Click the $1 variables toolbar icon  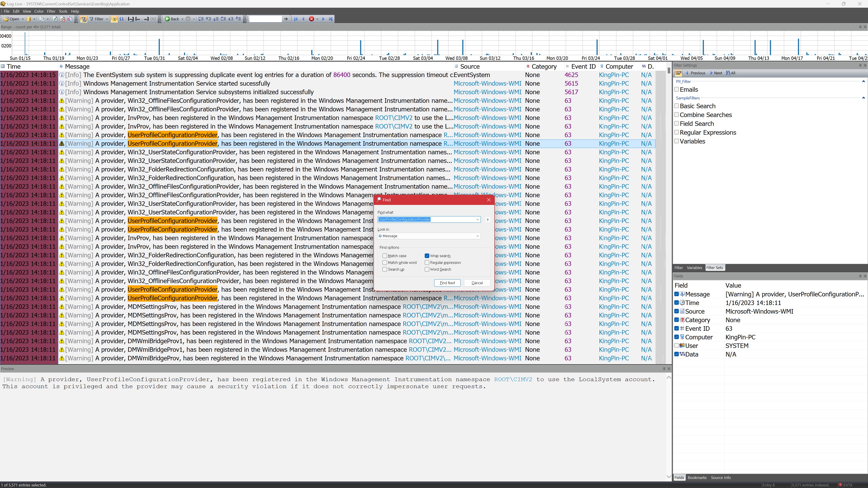122,19
